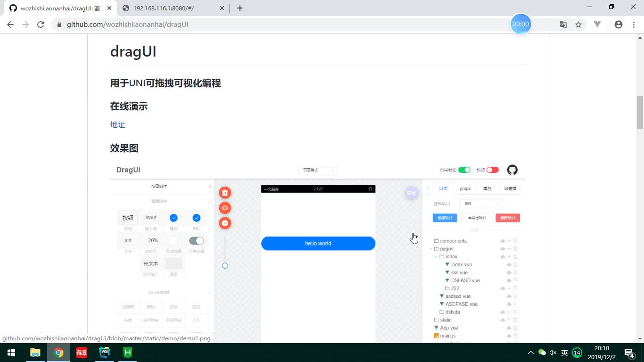The height and width of the screenshot is (362, 644).
Task: Click the GitHub logo in the DragUI toolbar
Action: (x=512, y=170)
